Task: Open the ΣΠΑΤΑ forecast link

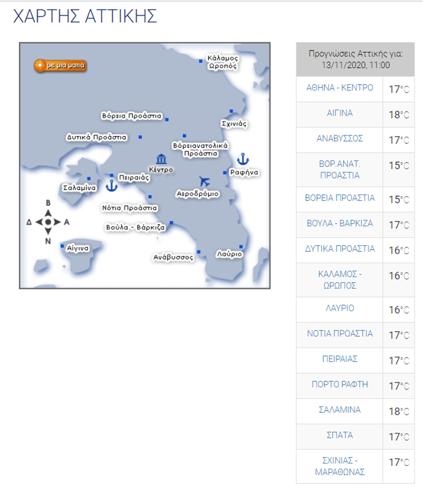Action: [339, 435]
